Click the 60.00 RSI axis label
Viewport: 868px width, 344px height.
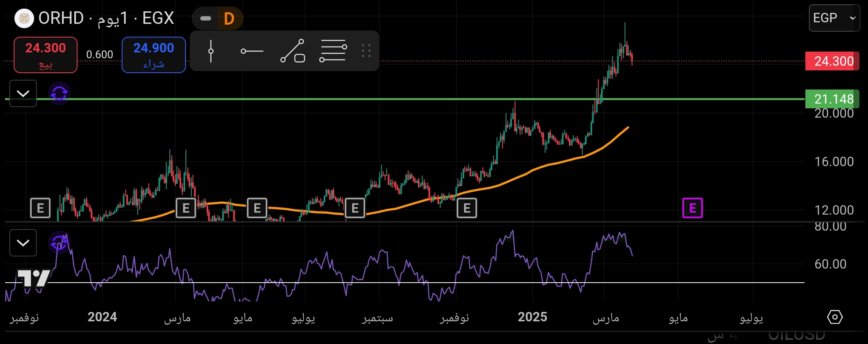(x=830, y=264)
